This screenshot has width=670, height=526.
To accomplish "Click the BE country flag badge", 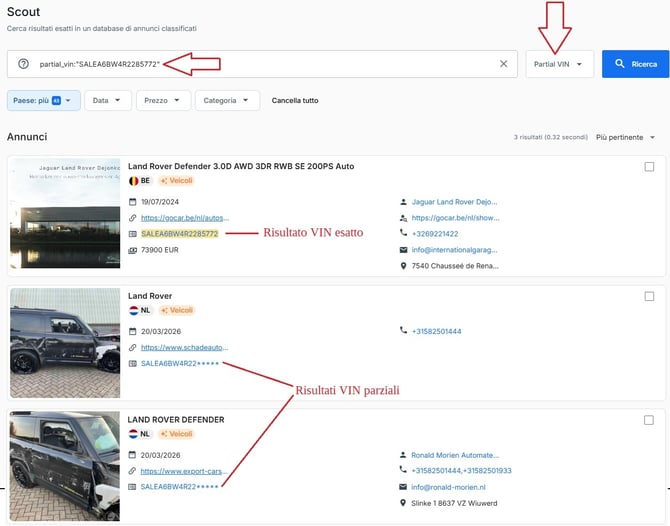I will pyautogui.click(x=140, y=181).
